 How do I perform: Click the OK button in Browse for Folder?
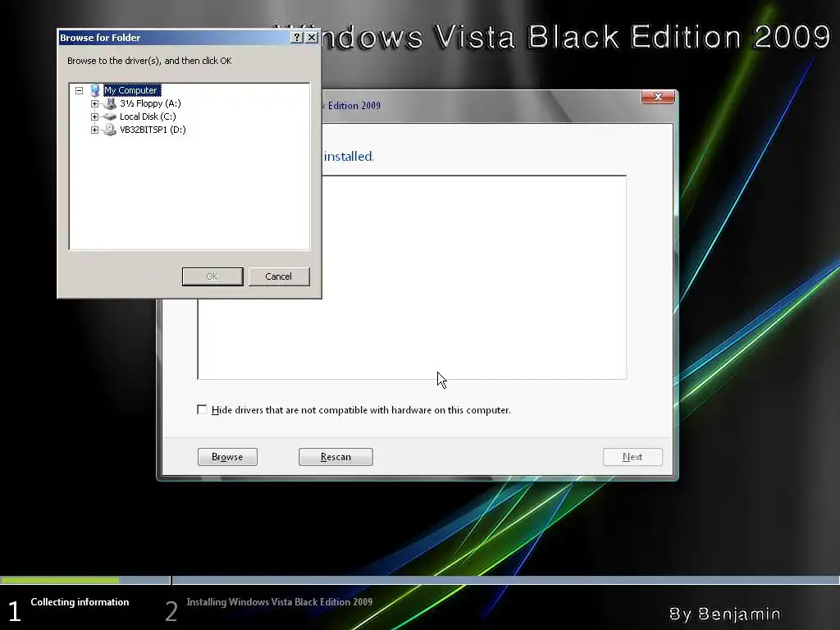tap(212, 276)
